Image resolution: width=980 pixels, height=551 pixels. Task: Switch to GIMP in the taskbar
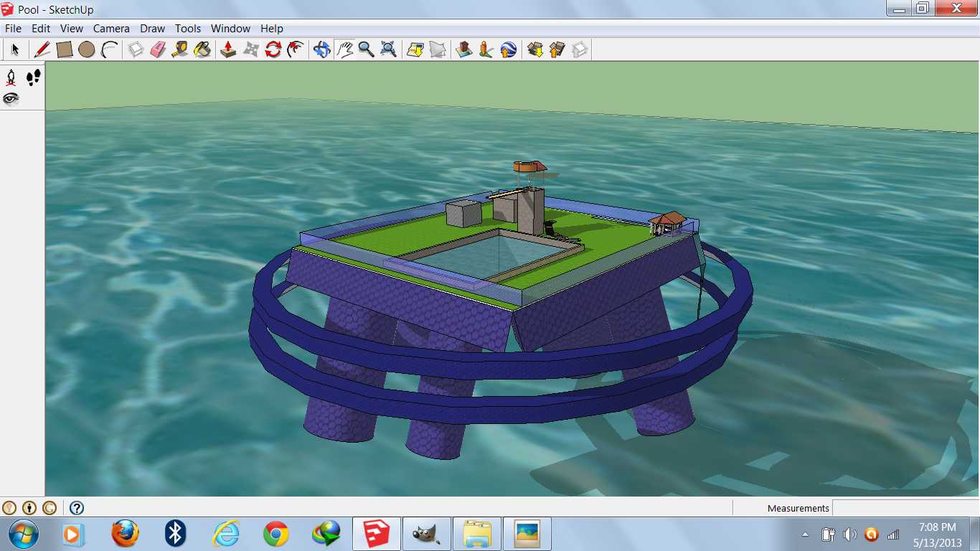coord(426,534)
